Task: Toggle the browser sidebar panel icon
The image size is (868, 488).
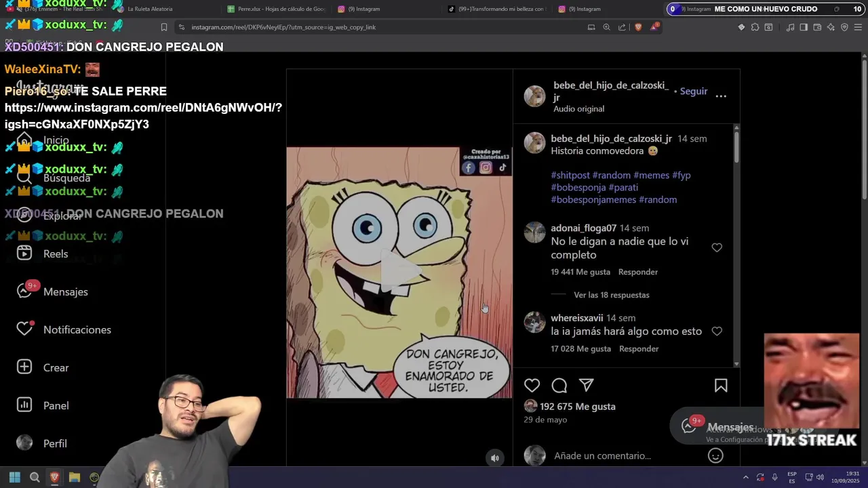Action: [804, 27]
